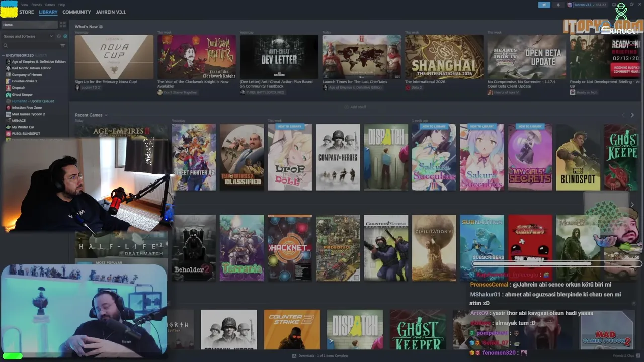Click the Counter-Strike 2 sidebar icon
644x362 pixels.
(x=8, y=81)
